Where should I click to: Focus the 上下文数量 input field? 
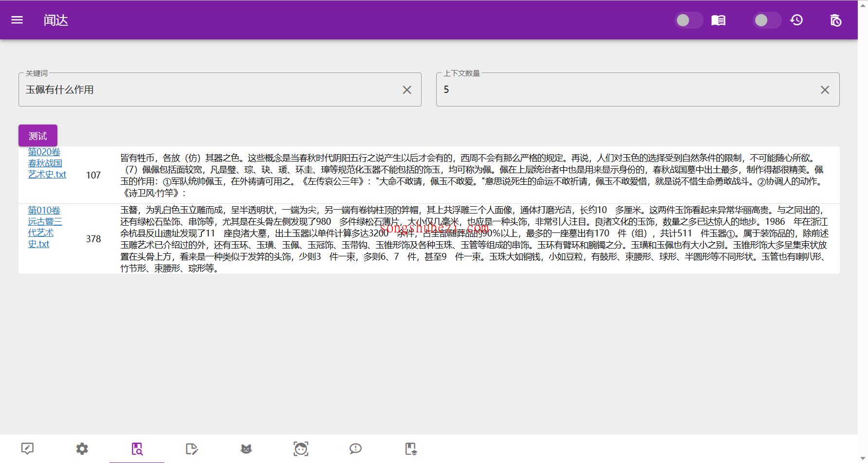tap(638, 89)
